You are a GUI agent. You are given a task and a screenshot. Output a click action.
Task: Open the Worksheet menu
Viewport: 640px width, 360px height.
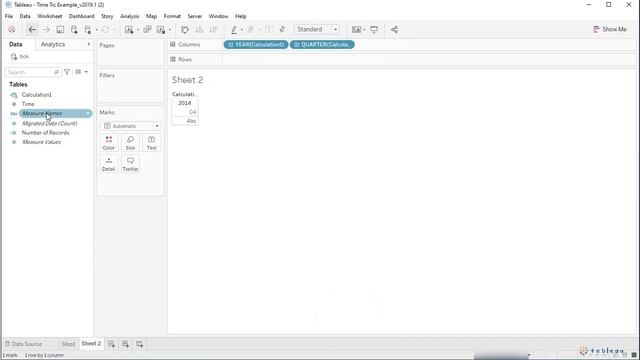(50, 16)
